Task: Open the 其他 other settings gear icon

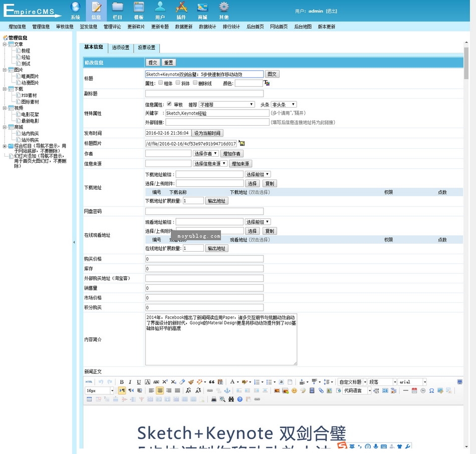Action: 224,11
